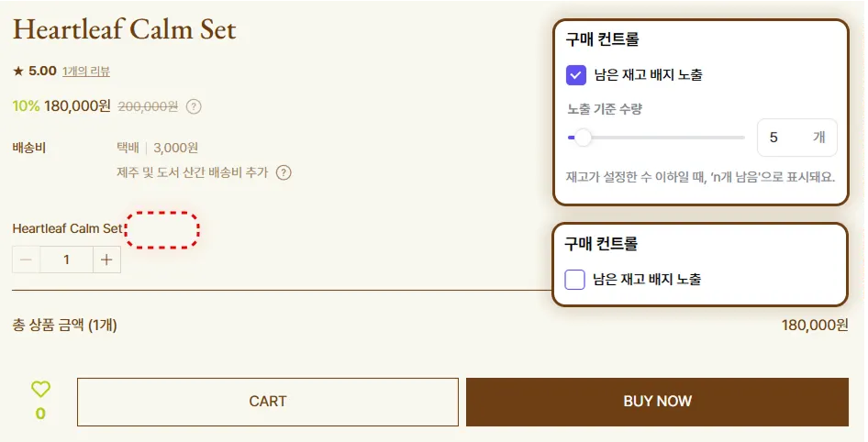This screenshot has width=868, height=442.
Task: Click the large Heartleaf Calm Set product title
Action: tap(124, 29)
